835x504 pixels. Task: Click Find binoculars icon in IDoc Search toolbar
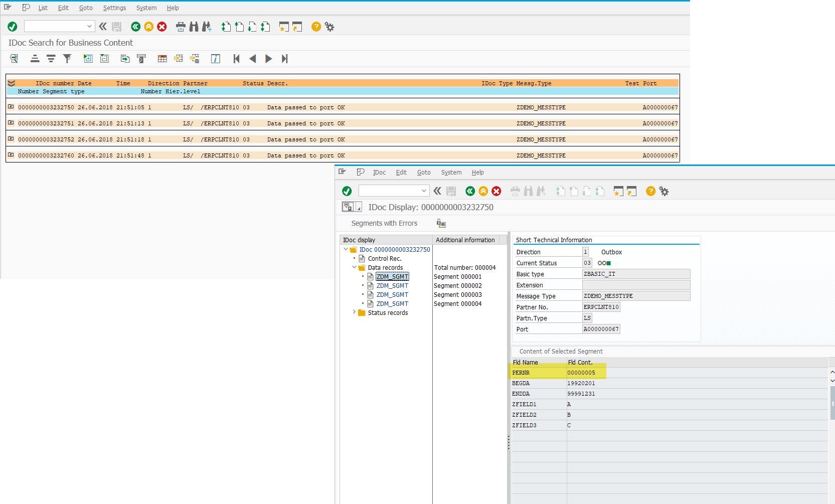coord(194,27)
